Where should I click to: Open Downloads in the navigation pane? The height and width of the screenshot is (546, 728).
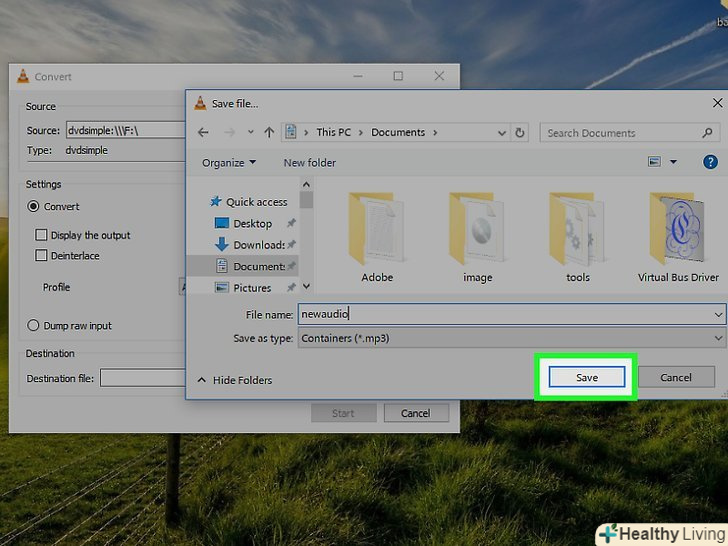[259, 245]
